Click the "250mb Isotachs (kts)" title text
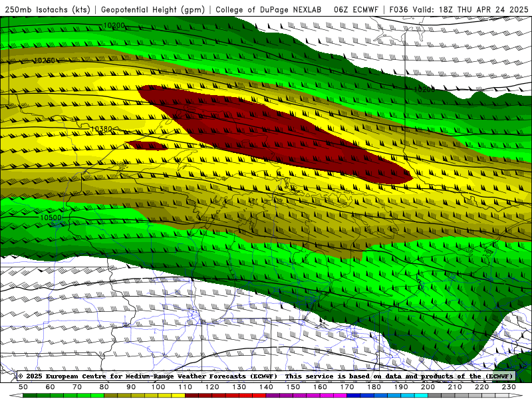532x399 pixels. 47,9
